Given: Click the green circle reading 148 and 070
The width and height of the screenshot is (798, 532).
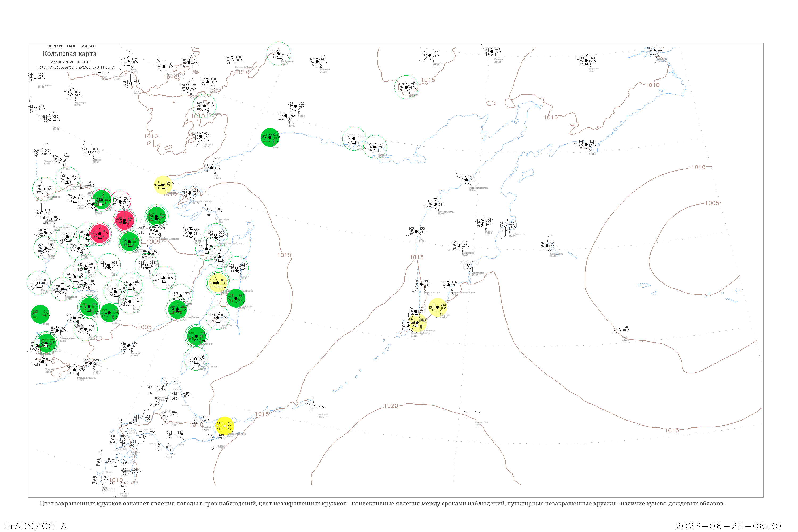Looking at the screenshot, I should pos(196,336).
